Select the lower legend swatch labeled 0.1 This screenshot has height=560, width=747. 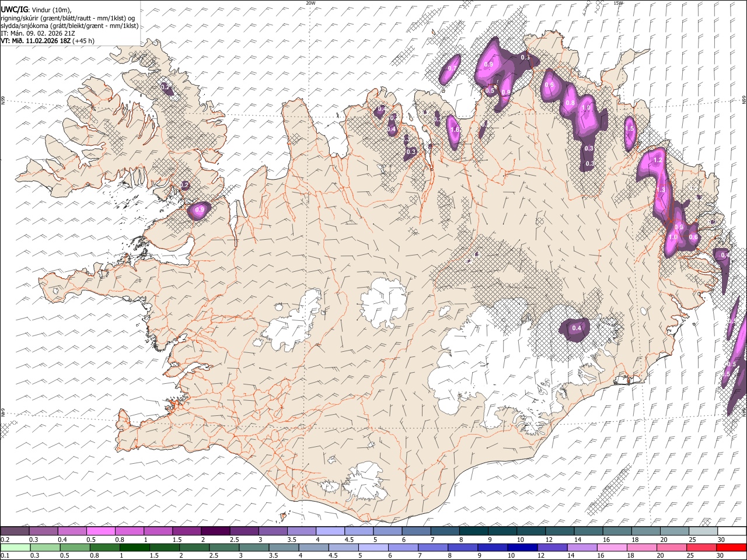(x=15, y=547)
